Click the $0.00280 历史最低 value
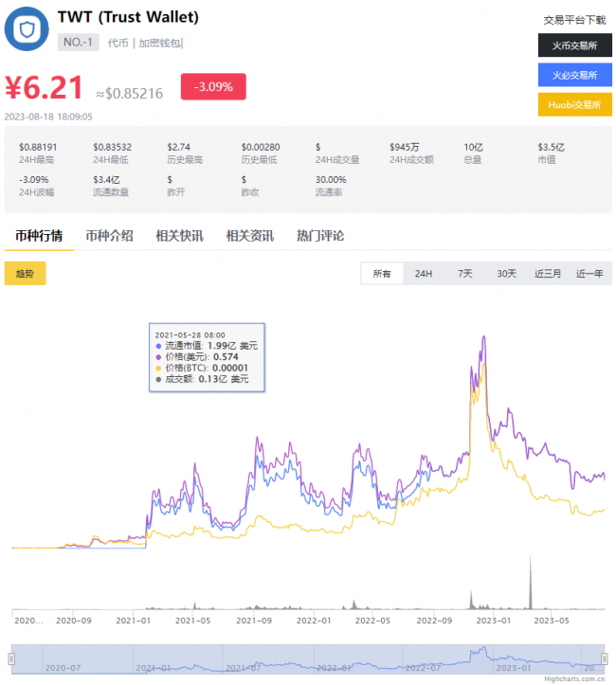Image resolution: width=616 pixels, height=685 pixels. point(261,147)
